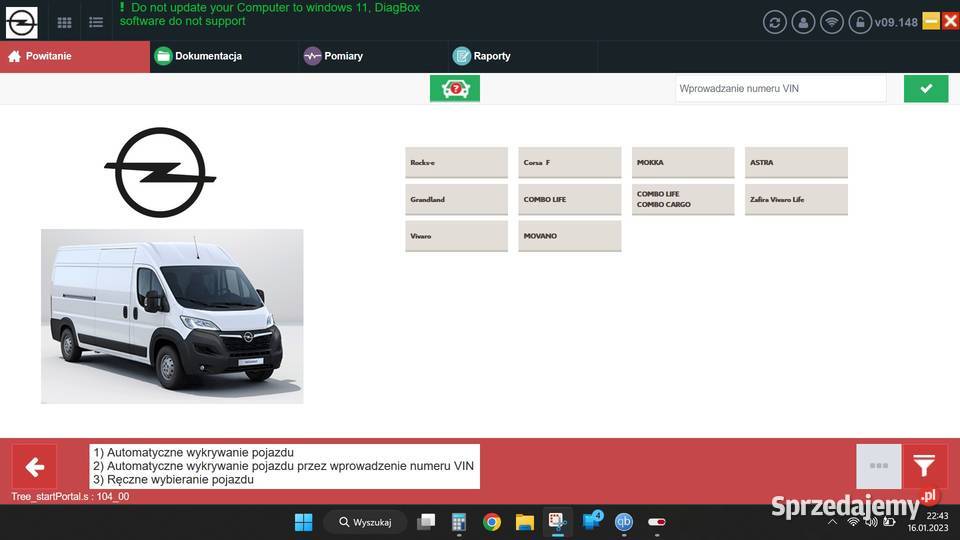Select the Corsa F vehicle button
The height and width of the screenshot is (540, 960).
coord(569,163)
